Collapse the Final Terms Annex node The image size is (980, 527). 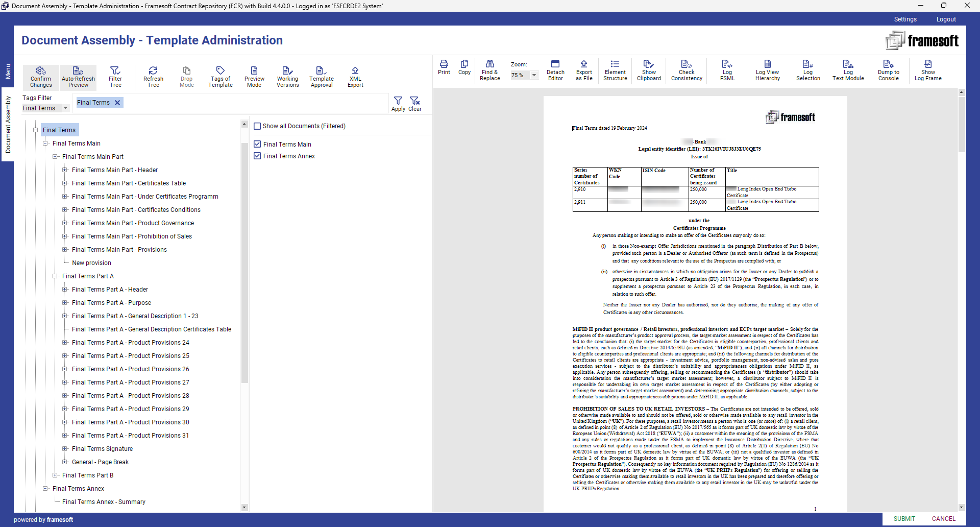pos(45,489)
